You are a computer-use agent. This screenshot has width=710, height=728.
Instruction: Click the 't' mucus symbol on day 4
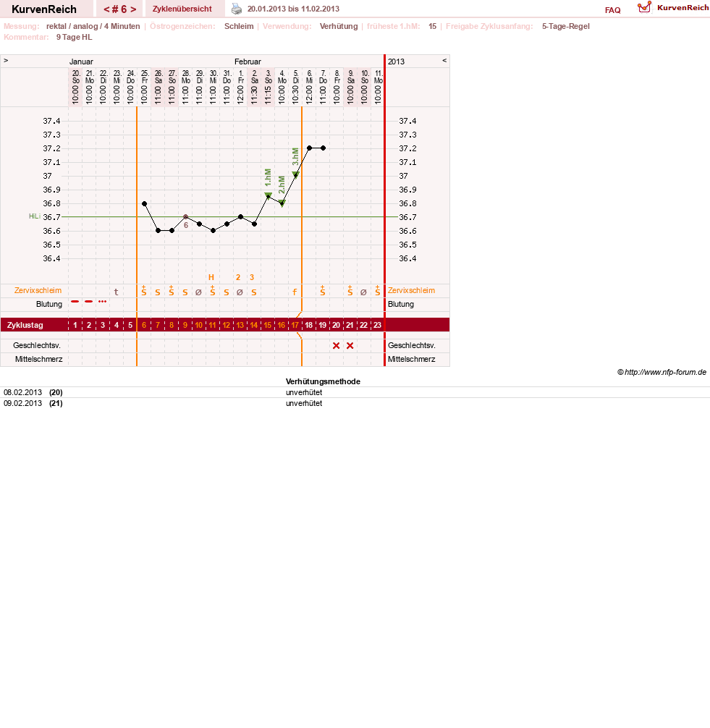[x=117, y=292]
